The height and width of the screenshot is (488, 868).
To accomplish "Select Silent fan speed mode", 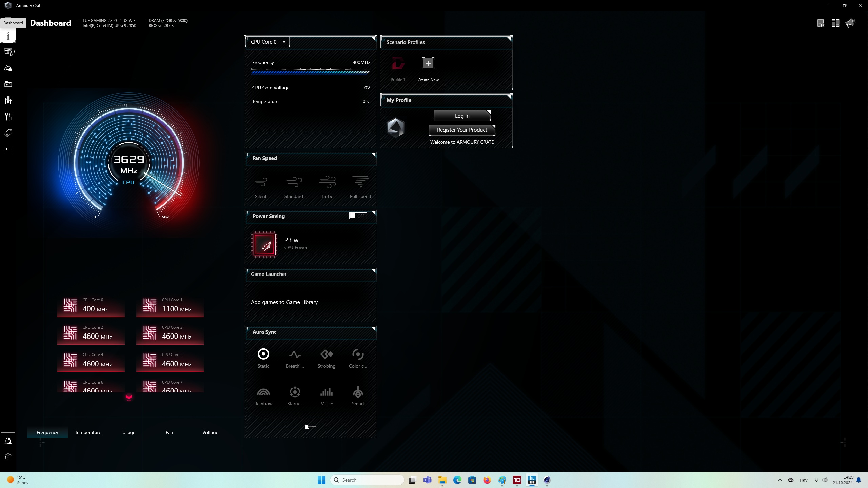I will (261, 187).
